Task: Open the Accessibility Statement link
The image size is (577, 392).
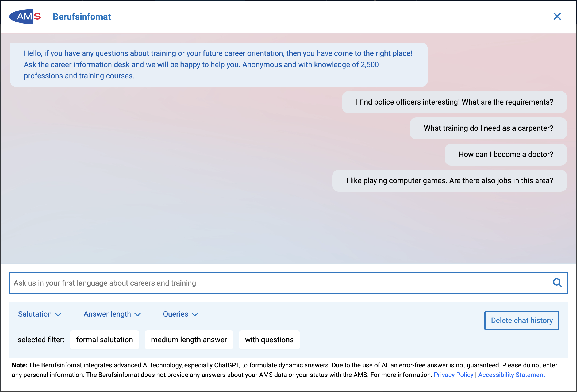Action: (x=511, y=375)
